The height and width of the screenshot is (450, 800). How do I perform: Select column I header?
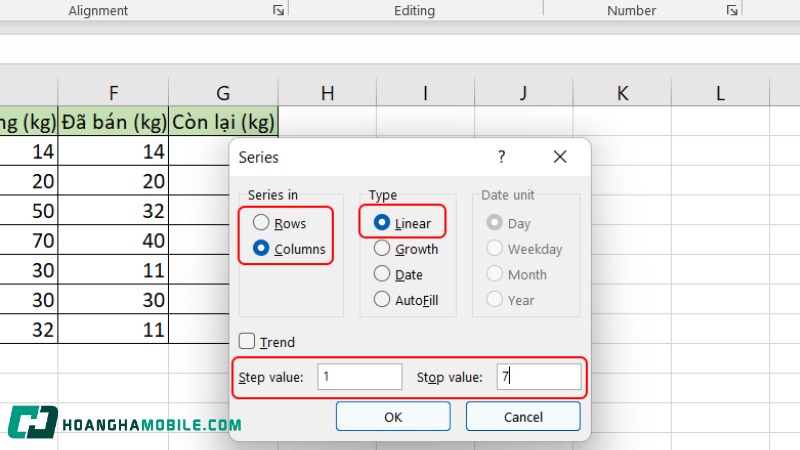(x=426, y=93)
